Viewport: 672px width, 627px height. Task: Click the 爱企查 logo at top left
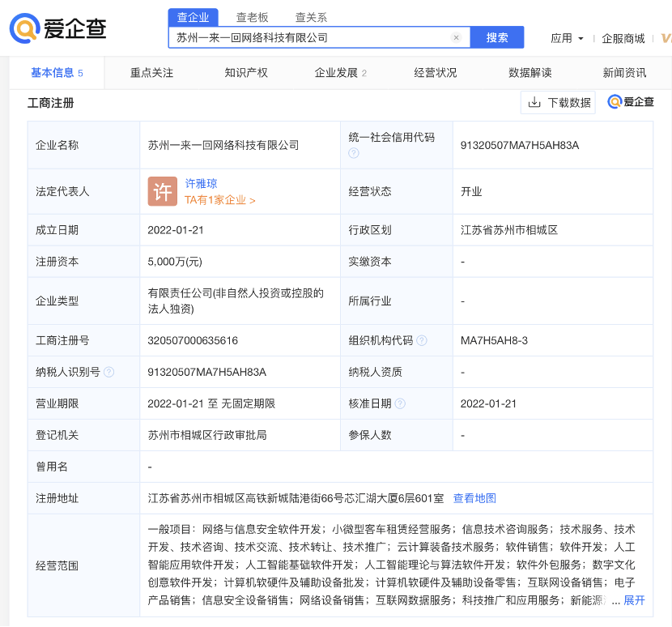click(57, 28)
